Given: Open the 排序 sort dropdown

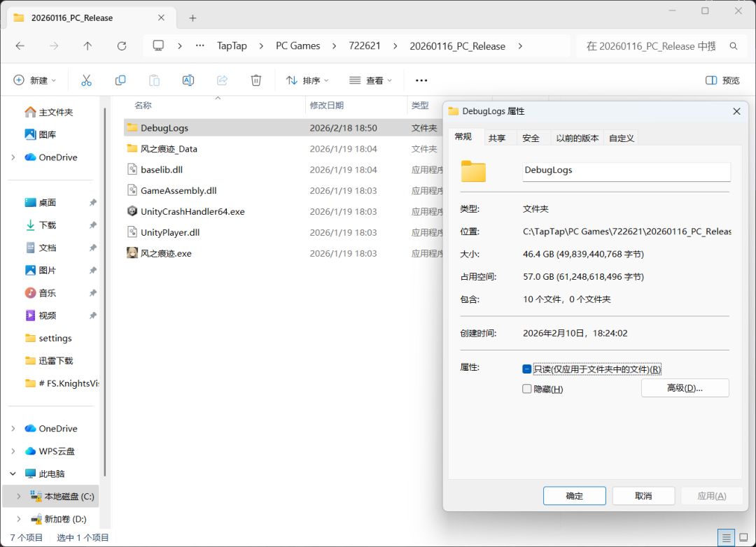Looking at the screenshot, I should pos(307,80).
